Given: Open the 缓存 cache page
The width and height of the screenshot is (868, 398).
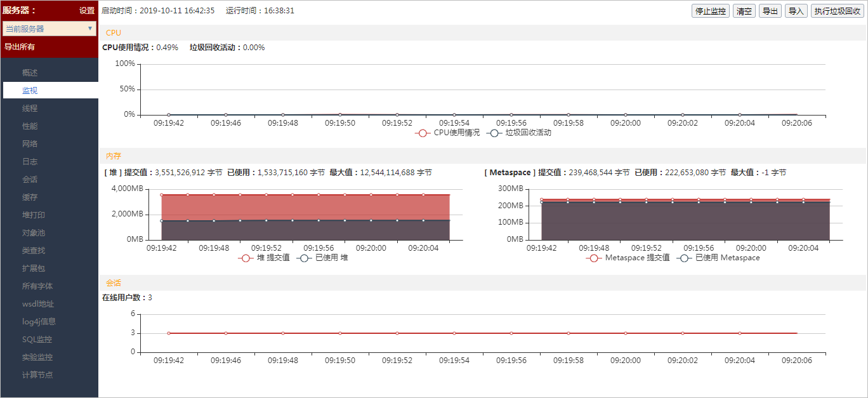Looking at the screenshot, I should [x=30, y=197].
